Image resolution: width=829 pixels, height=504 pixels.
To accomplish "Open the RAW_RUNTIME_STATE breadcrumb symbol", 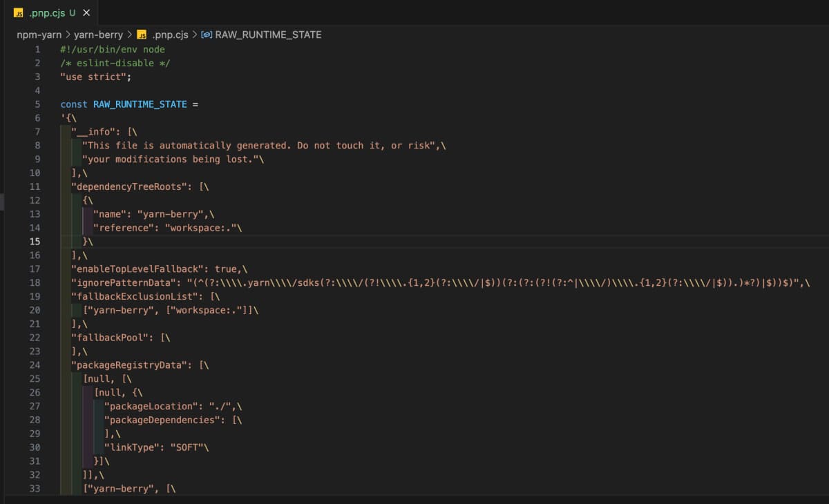I will tap(268, 35).
